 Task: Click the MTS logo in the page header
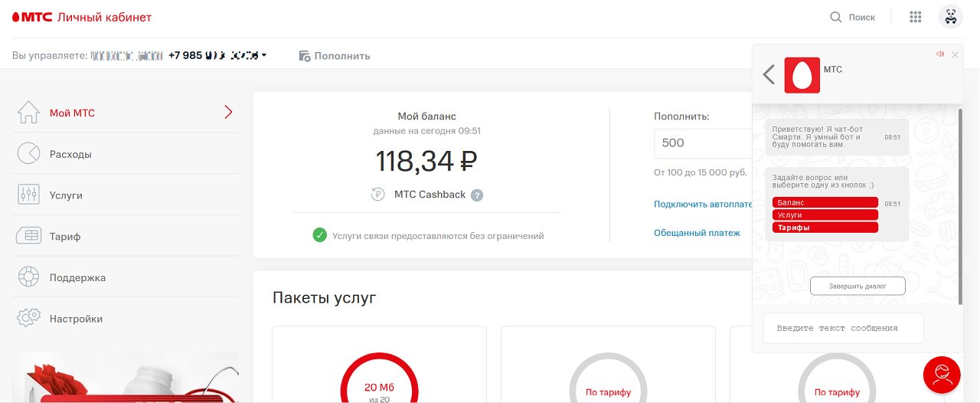pos(31,17)
